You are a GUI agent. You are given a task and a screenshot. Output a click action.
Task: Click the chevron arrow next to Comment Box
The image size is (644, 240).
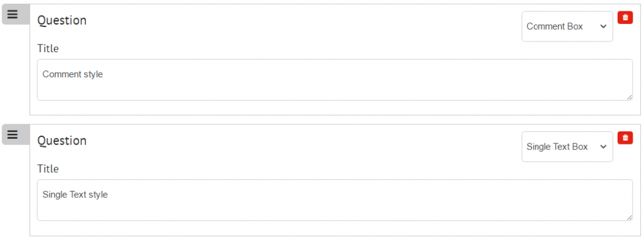coord(603,26)
